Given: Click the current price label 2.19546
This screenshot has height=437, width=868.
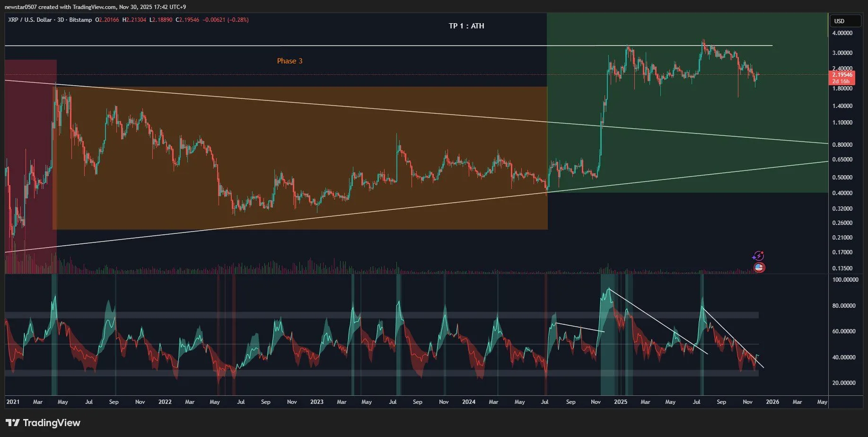Looking at the screenshot, I should (842, 75).
